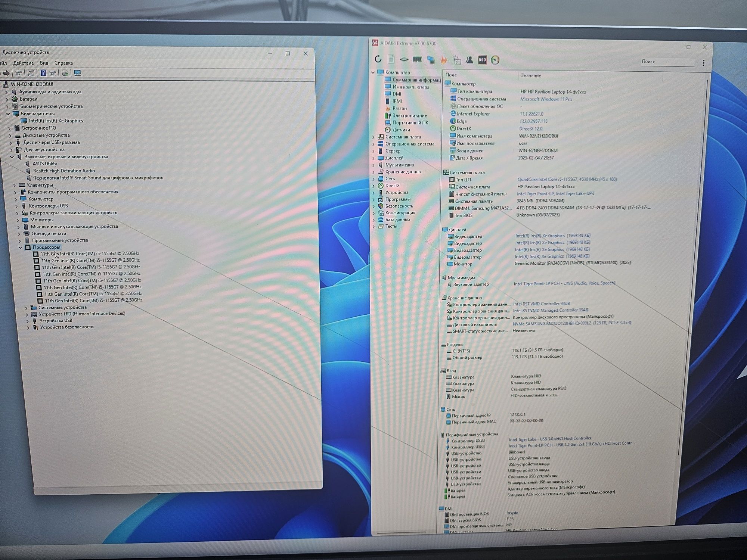Screen dimensions: 747x560
Task: Select the ASUS Utility device
Action: click(x=44, y=164)
